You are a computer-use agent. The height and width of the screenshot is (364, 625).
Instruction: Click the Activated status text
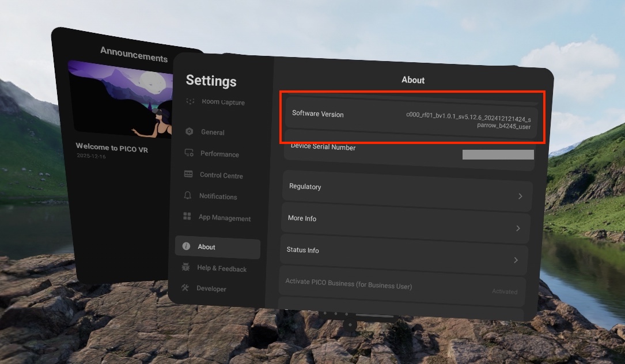505,291
